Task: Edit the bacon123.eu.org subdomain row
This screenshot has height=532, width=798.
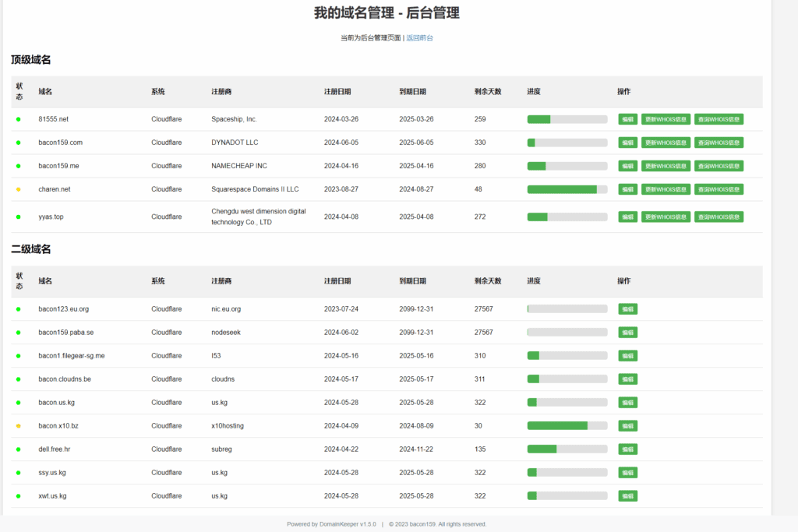Action: point(627,308)
